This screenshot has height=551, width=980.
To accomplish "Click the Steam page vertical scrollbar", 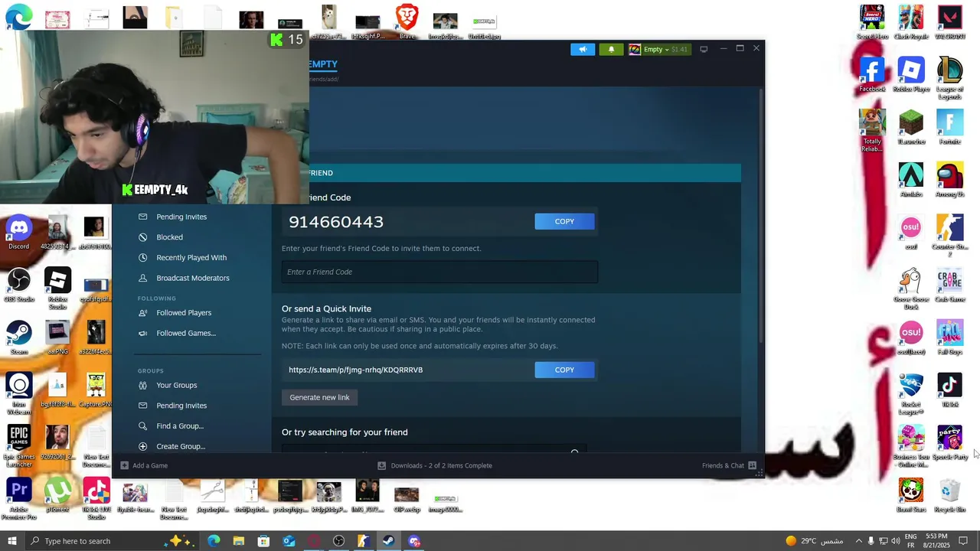I will tap(761, 214).
